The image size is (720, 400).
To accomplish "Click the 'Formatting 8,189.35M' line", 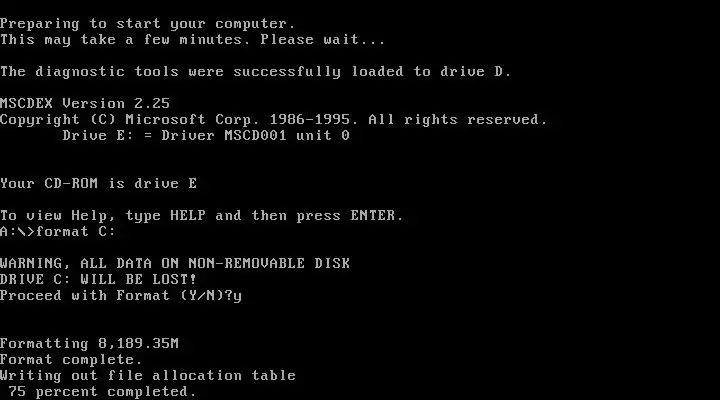I will point(90,344).
